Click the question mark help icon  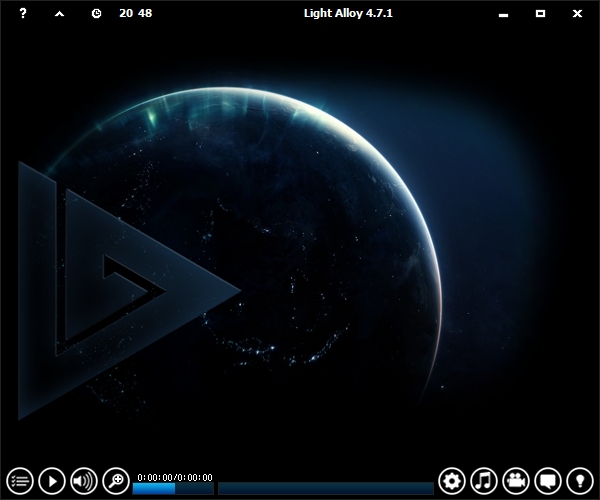(23, 13)
